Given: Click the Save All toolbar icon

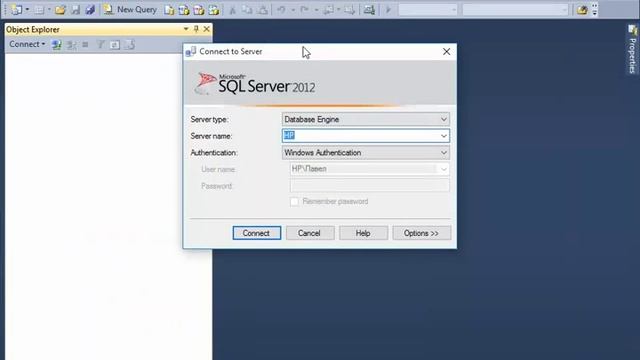Looking at the screenshot, I should tap(90, 9).
